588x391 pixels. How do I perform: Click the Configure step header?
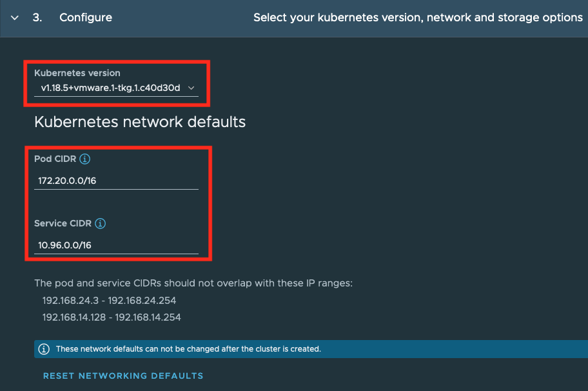[x=85, y=18]
